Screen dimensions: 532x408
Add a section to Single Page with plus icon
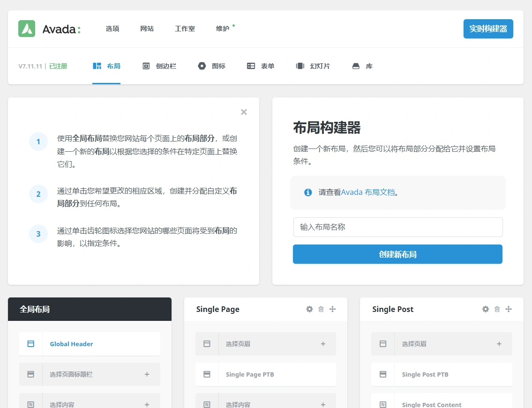coord(333,309)
